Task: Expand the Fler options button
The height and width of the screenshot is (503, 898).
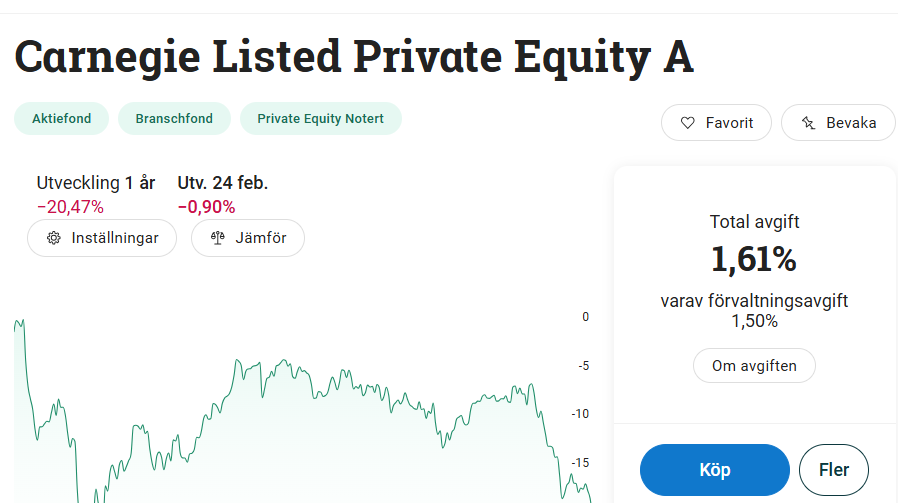Action: tap(834, 470)
